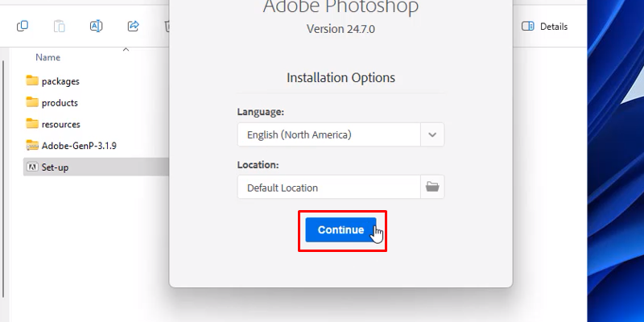The image size is (644, 322).
Task: Click the Default Location field
Action: (x=328, y=188)
